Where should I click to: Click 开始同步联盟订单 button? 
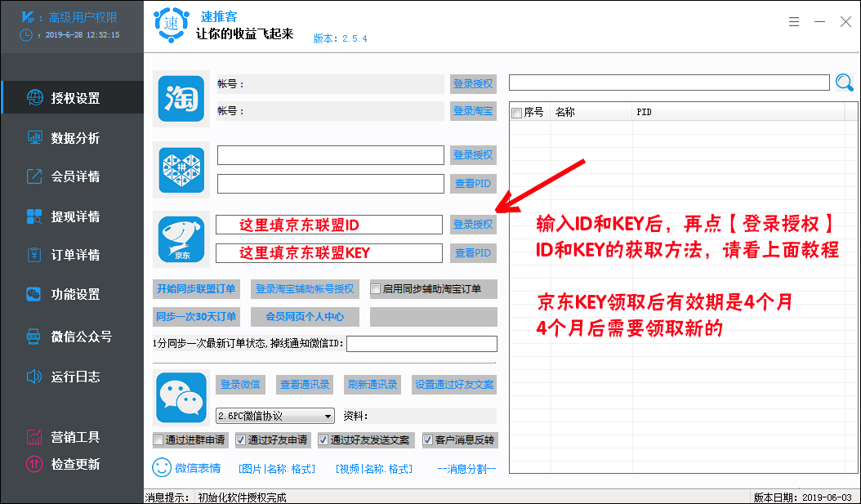point(196,289)
